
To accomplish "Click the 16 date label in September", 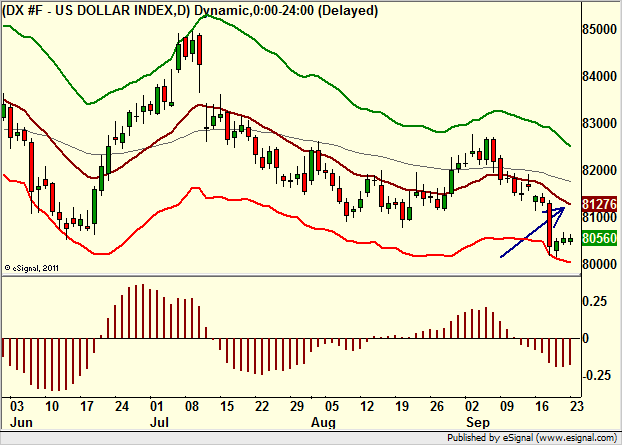I will tap(541, 407).
